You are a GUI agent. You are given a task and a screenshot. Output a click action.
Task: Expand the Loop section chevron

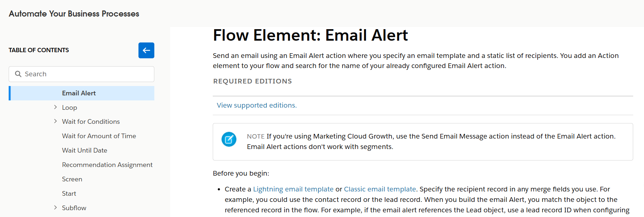55,107
